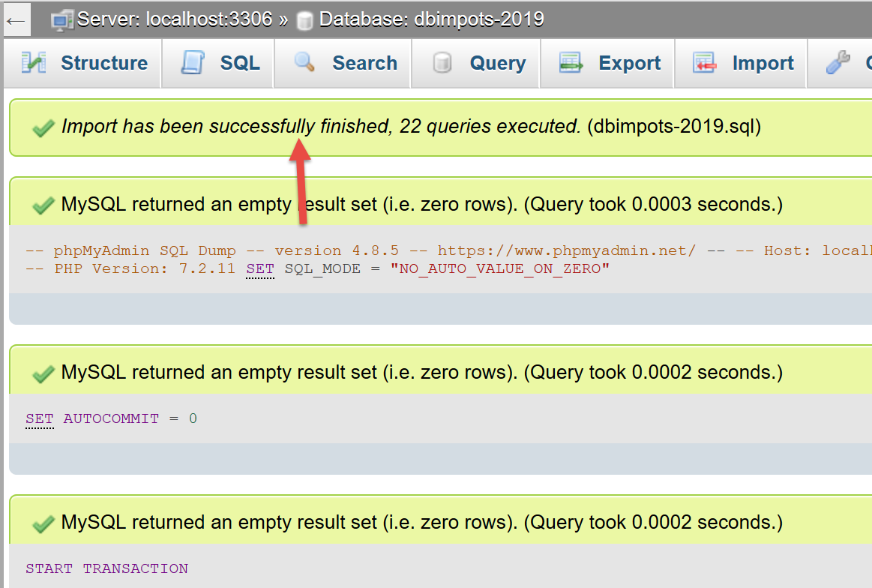872x588 pixels.
Task: Click the import successfully finished message text
Action: point(321,127)
